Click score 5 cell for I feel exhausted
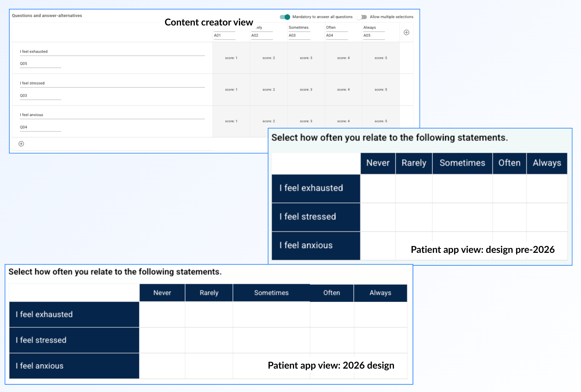Image resolution: width=581 pixels, height=392 pixels. tap(381, 58)
